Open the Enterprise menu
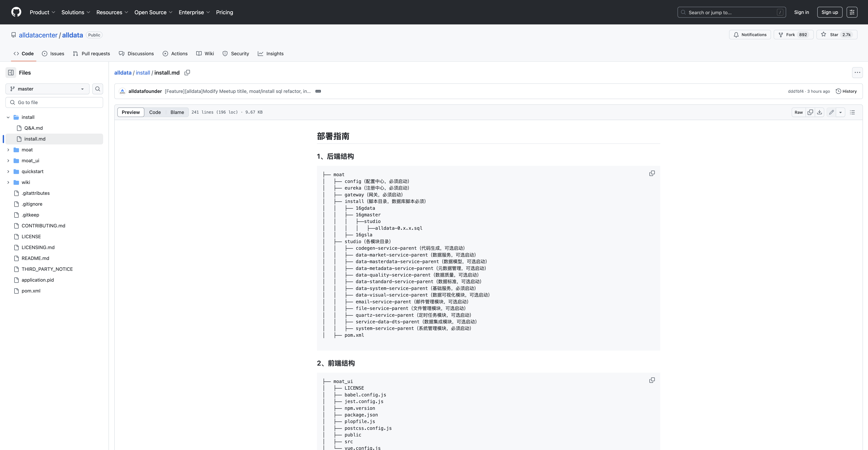The width and height of the screenshot is (868, 450). [x=194, y=12]
